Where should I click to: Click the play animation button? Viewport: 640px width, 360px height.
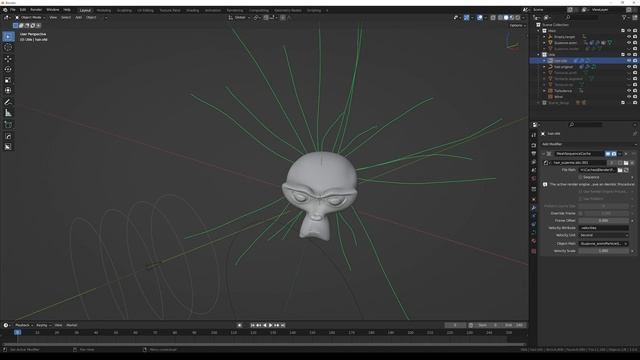271,325
